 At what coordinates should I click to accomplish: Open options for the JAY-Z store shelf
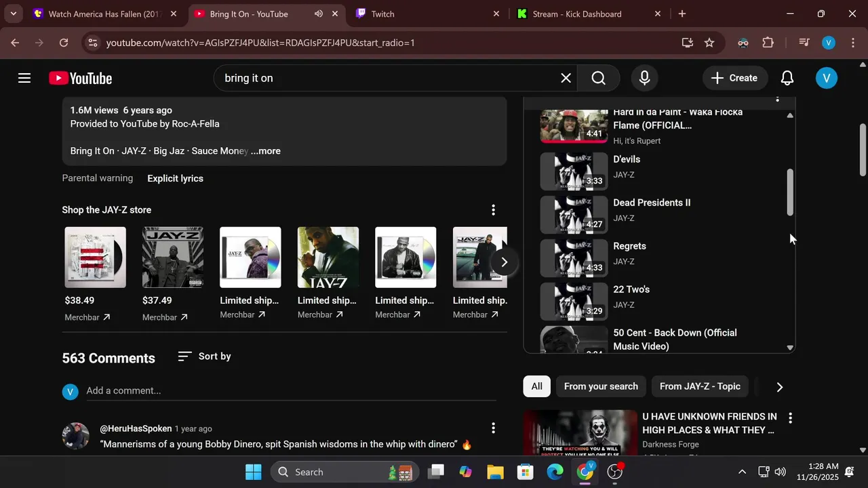[x=493, y=210]
